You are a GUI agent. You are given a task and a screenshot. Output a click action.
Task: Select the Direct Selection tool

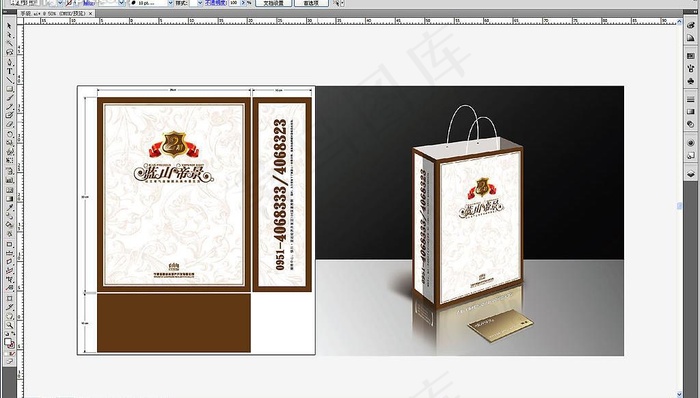pos(9,34)
